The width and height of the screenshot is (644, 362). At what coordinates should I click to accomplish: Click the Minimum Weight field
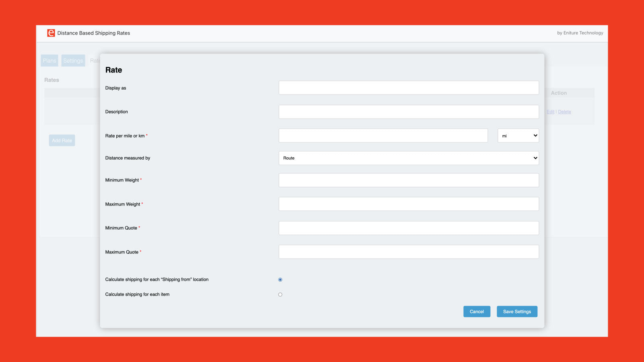point(409,180)
